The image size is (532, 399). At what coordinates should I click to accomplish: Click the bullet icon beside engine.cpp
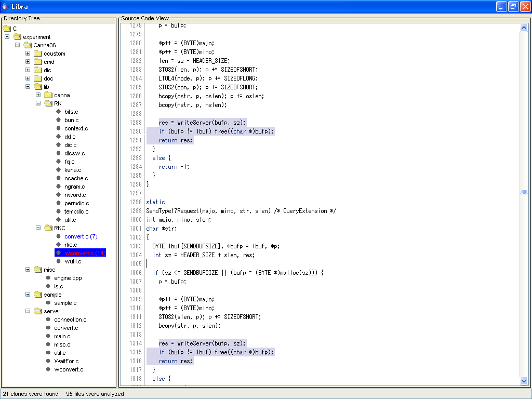(x=48, y=278)
